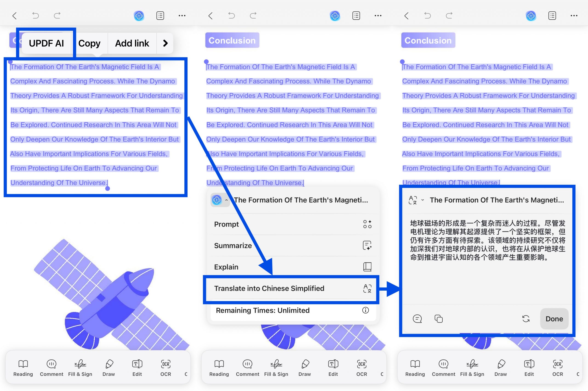
Task: Tap the back arrow in the middle screen
Action: click(x=210, y=16)
